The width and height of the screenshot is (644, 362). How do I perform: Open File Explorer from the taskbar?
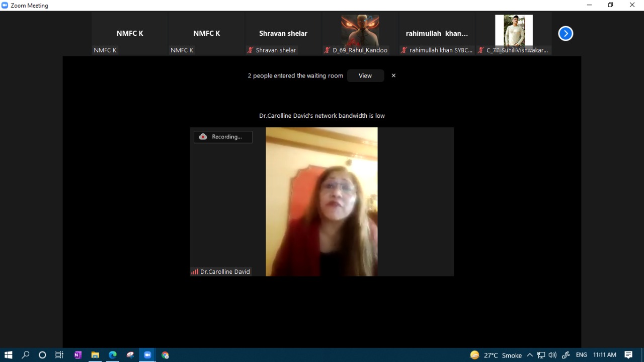pos(95,355)
